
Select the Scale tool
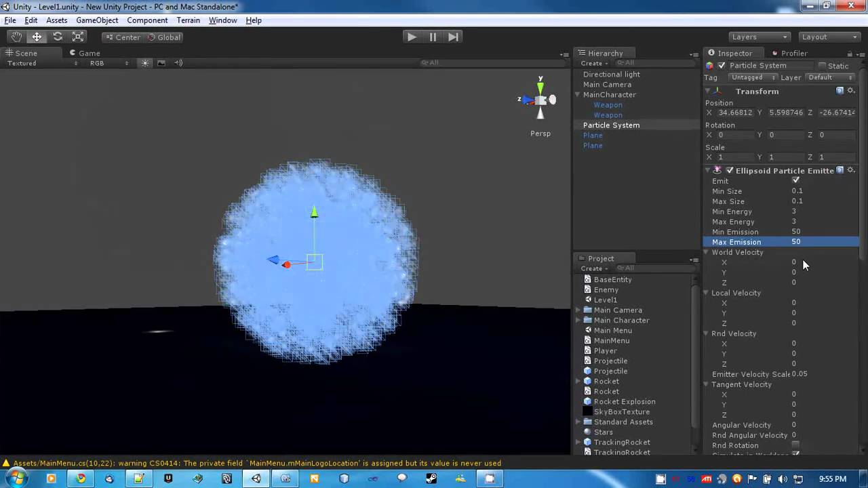78,37
